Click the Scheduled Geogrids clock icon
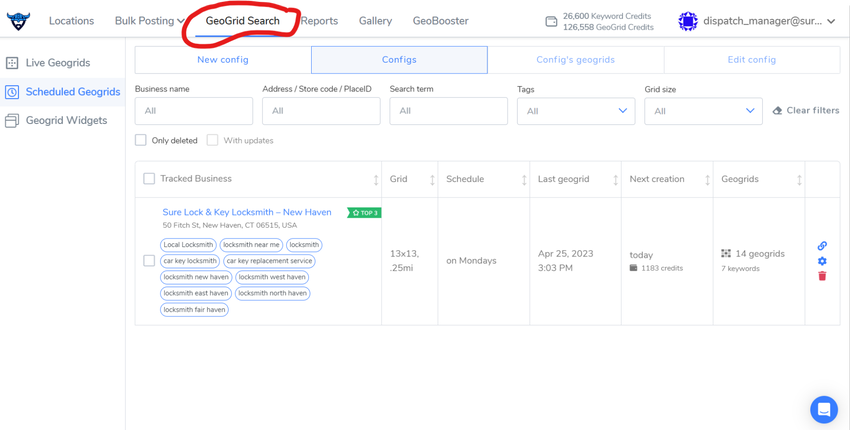This screenshot has width=850, height=430. pos(12,92)
